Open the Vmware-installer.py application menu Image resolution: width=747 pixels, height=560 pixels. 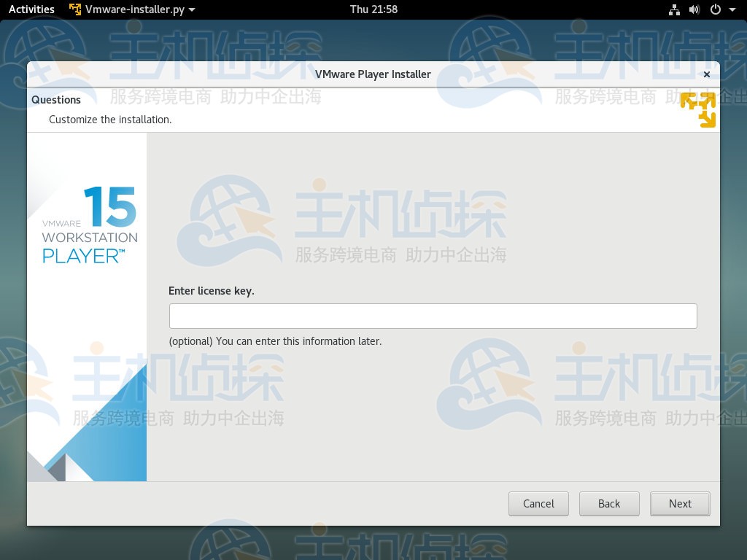[128, 9]
